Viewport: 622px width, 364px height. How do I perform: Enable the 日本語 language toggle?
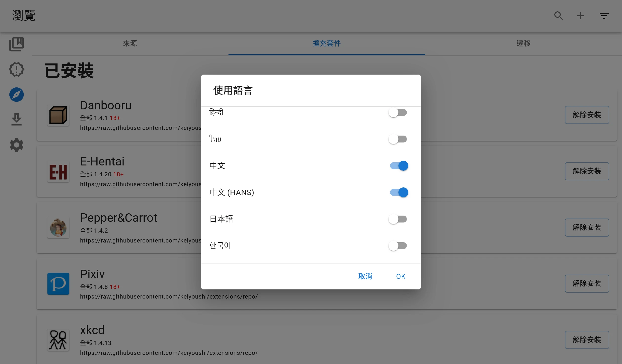[397, 219]
